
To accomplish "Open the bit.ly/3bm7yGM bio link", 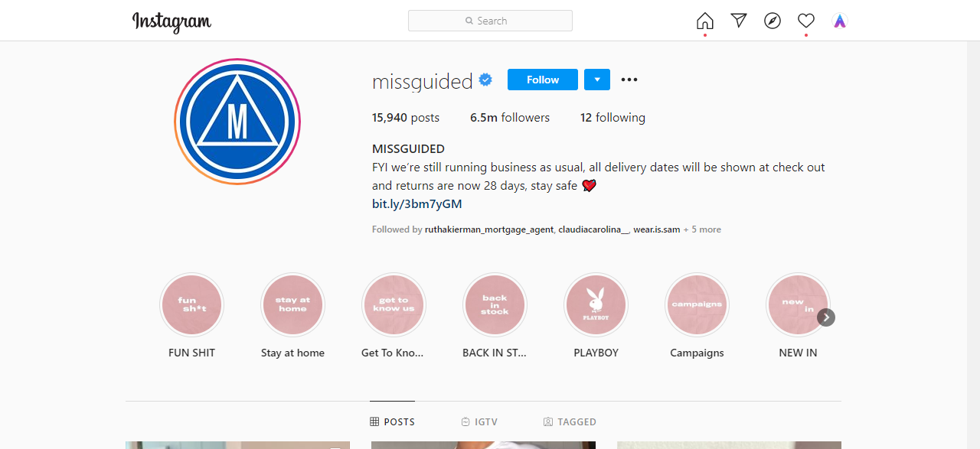I will 417,204.
